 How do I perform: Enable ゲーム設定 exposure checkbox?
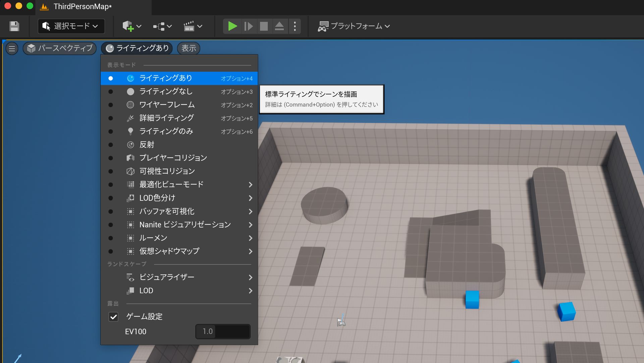tap(113, 317)
